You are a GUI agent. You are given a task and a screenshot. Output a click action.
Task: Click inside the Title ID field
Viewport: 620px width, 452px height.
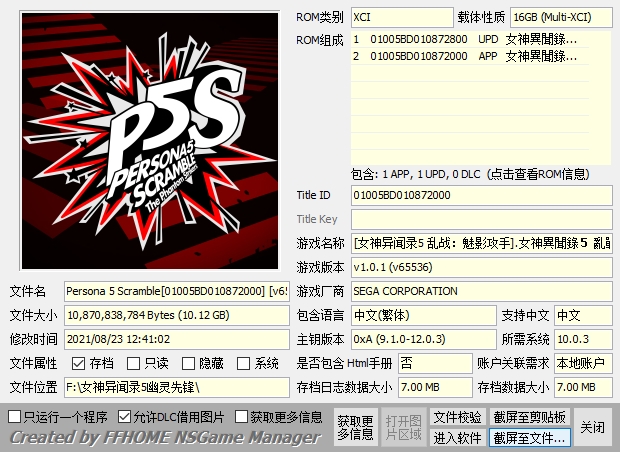(x=481, y=195)
